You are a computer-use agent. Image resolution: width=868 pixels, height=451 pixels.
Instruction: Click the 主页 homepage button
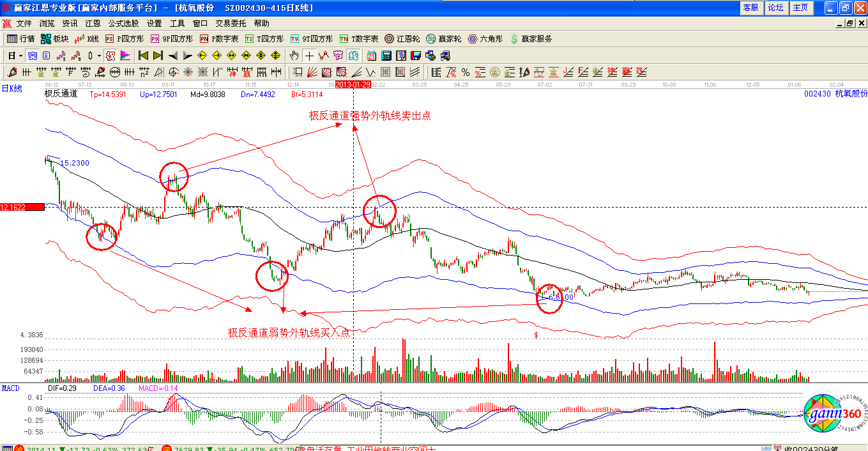tap(800, 8)
